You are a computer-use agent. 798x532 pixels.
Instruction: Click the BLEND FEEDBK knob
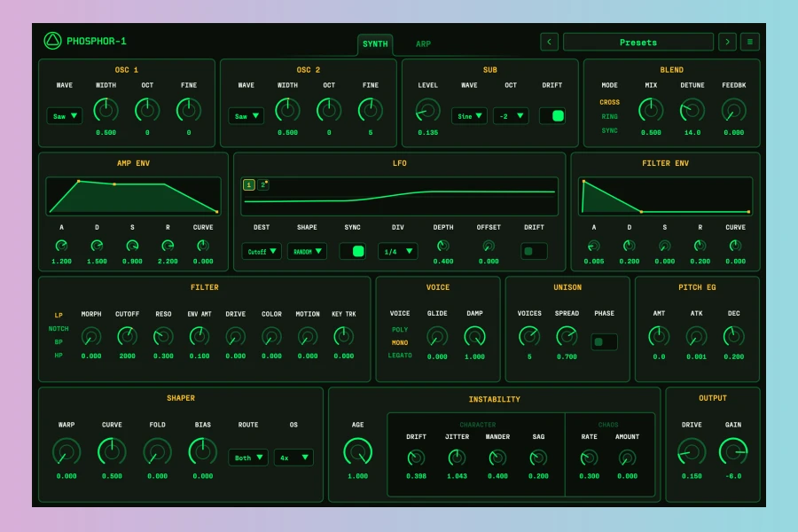(734, 111)
